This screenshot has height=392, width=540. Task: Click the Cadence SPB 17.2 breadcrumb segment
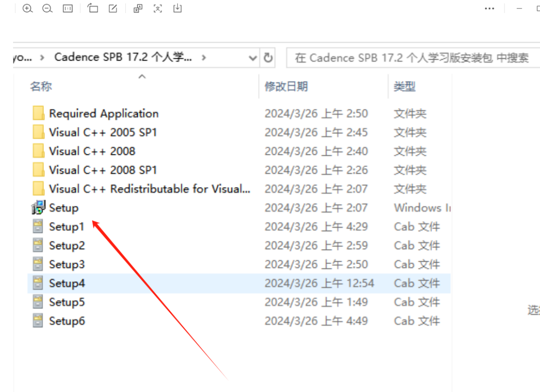click(123, 57)
